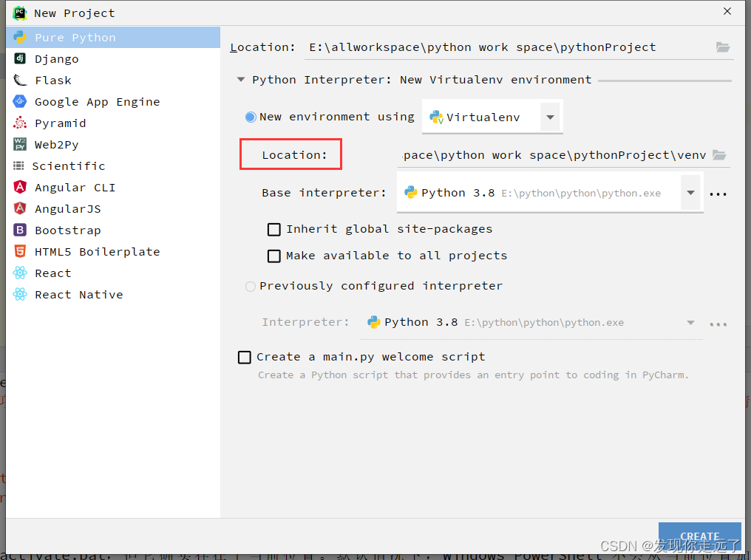Click the CREATE button

[x=700, y=536]
